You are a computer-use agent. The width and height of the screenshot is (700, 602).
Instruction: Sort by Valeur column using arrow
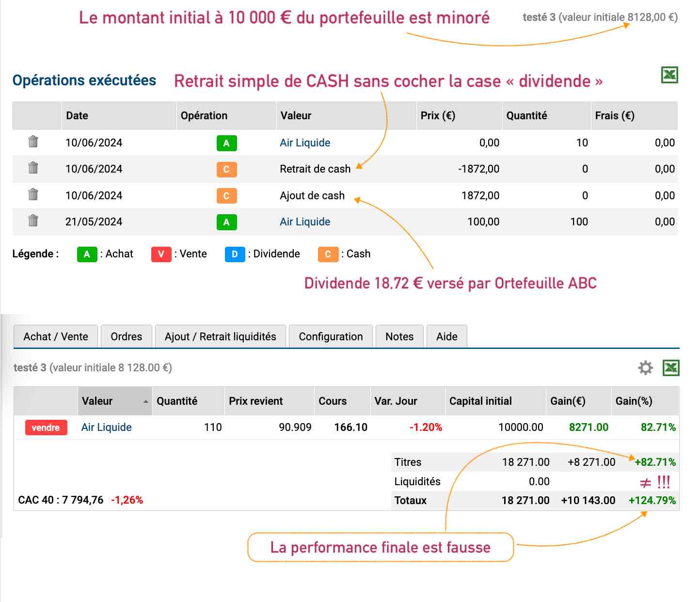pyautogui.click(x=145, y=401)
